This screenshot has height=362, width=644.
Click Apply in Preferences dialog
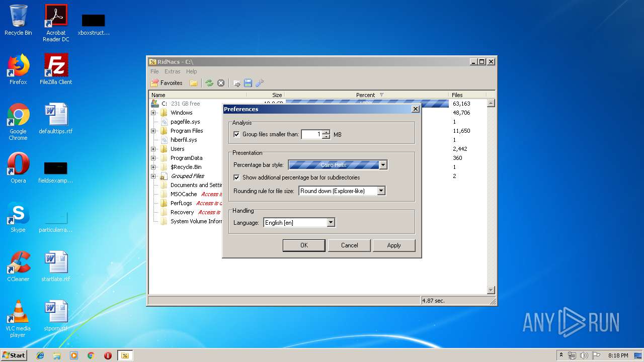[x=394, y=245]
